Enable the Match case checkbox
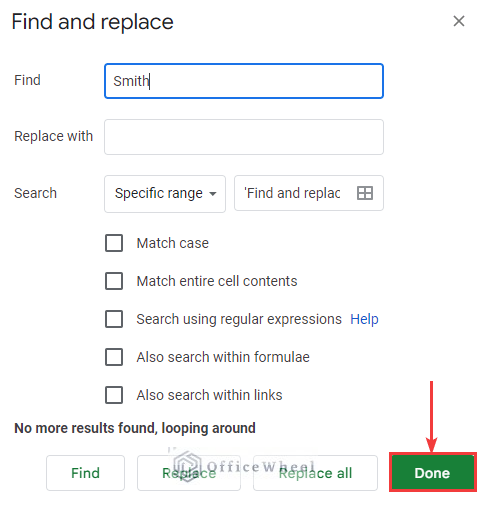Viewport: 486px width, 505px height. tap(114, 243)
